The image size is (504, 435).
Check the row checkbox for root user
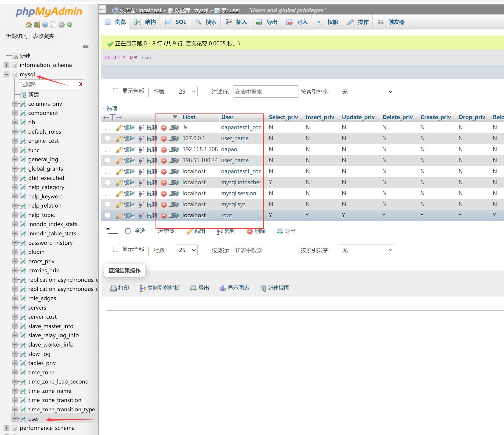point(108,216)
